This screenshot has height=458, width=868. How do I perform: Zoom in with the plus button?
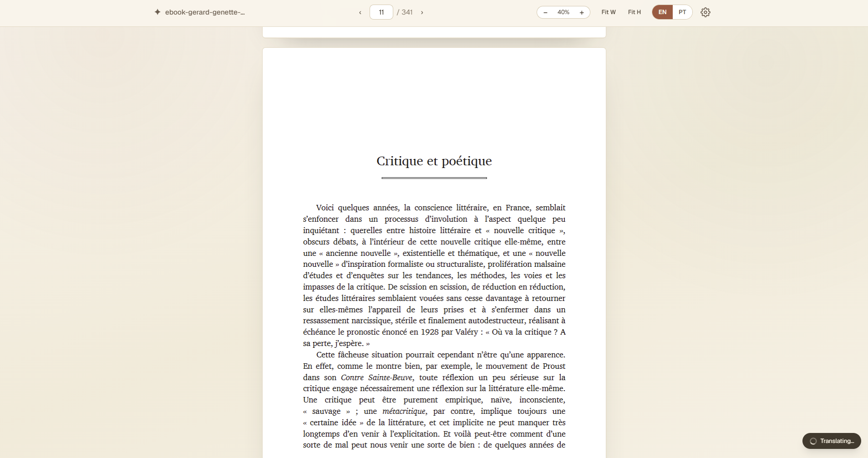click(582, 12)
